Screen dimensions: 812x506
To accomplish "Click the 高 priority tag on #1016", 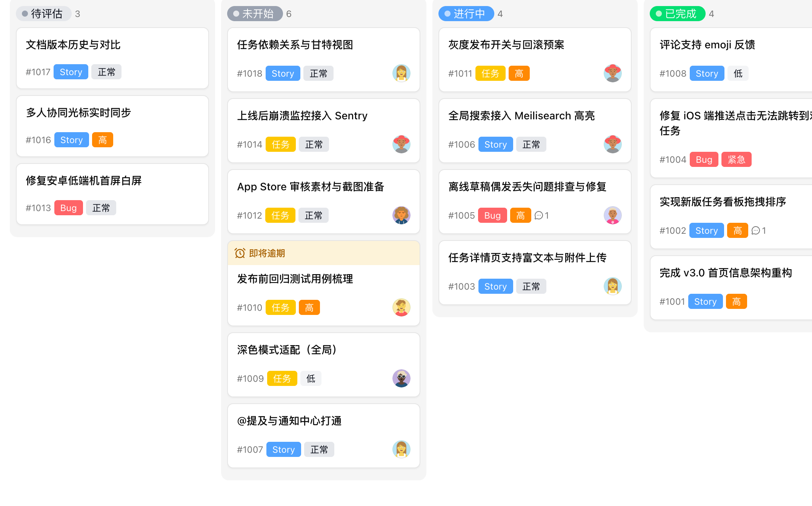I will click(x=103, y=140).
